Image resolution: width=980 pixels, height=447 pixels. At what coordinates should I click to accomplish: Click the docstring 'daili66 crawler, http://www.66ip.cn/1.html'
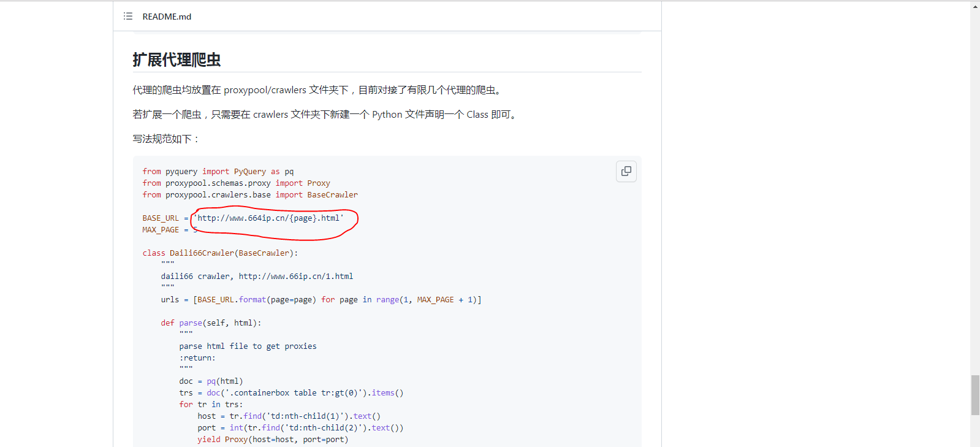pyautogui.click(x=257, y=277)
